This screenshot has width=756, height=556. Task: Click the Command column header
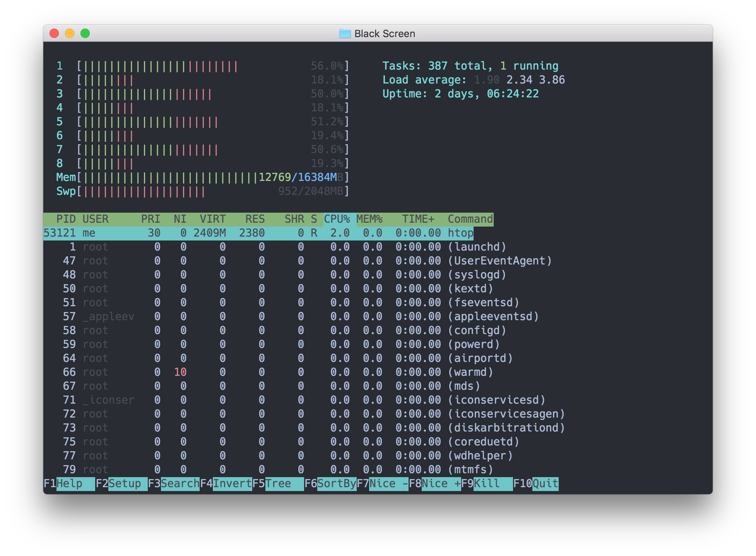click(470, 219)
